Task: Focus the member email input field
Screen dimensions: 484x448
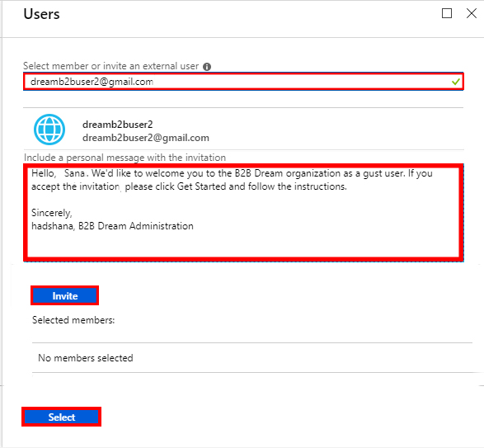Action: [243, 82]
